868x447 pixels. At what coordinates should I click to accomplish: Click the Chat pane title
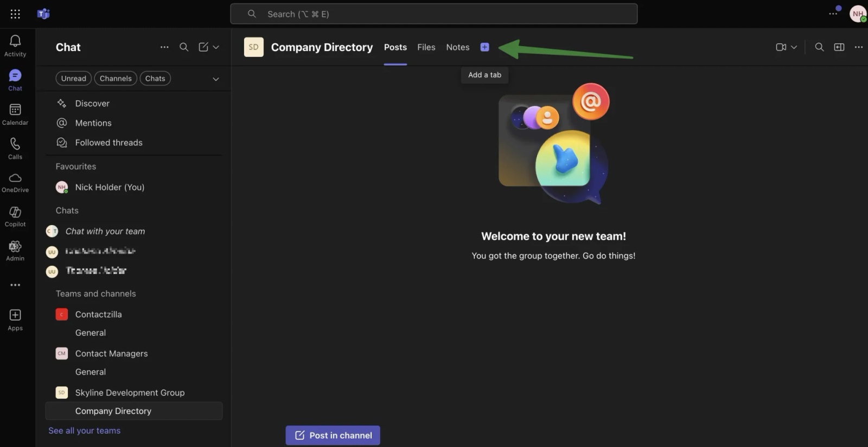[68, 47]
